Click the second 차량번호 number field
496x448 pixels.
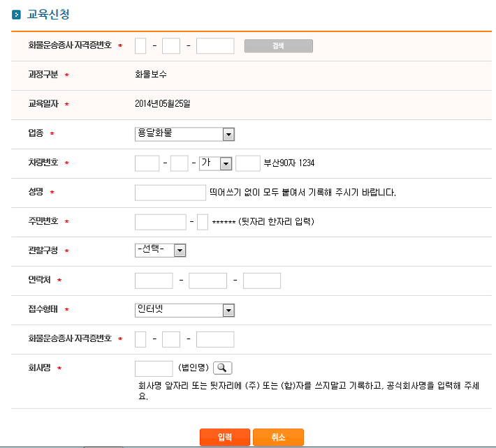tap(180, 163)
